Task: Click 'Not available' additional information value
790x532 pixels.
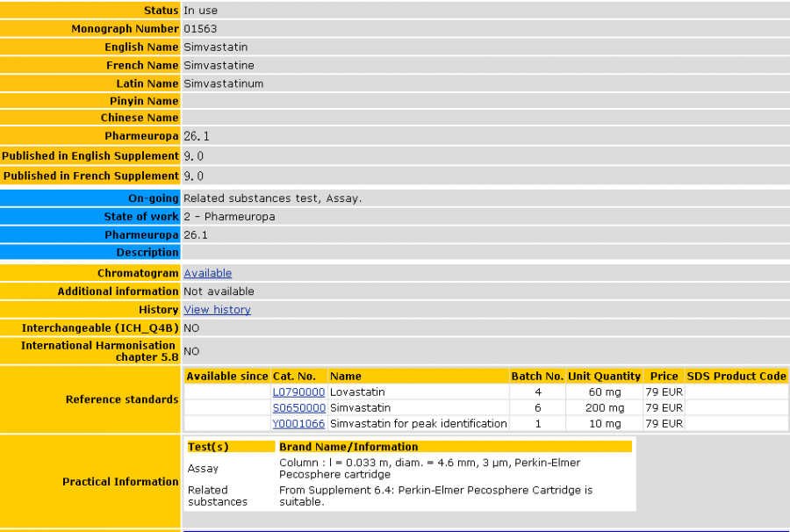Action: click(x=219, y=291)
